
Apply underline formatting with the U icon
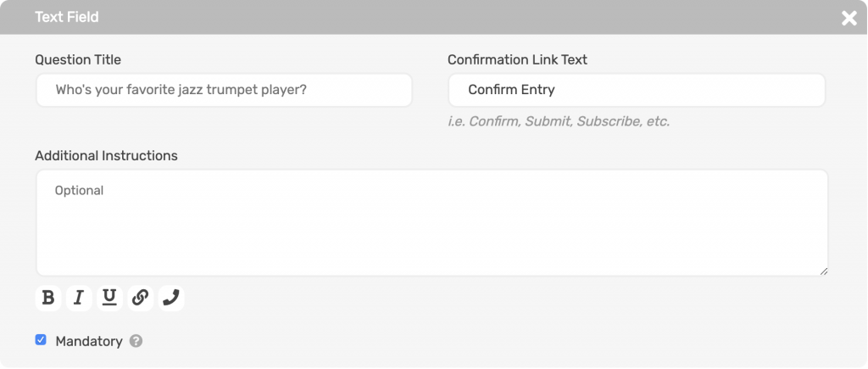click(x=109, y=298)
